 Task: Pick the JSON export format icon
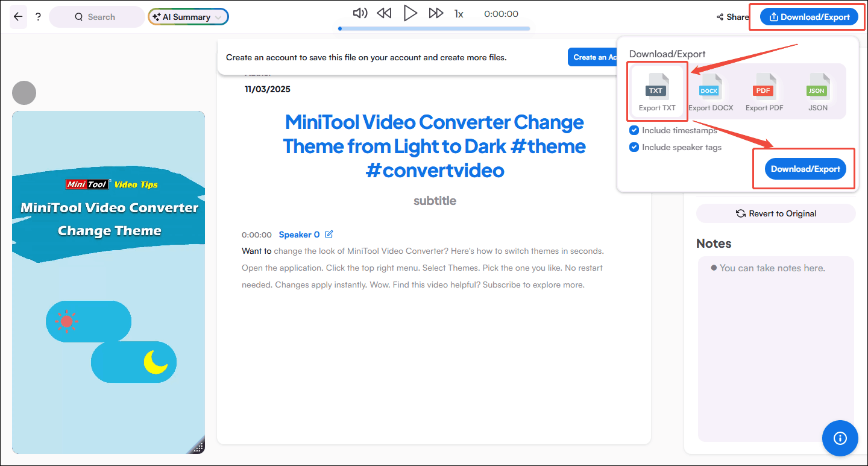tap(817, 90)
